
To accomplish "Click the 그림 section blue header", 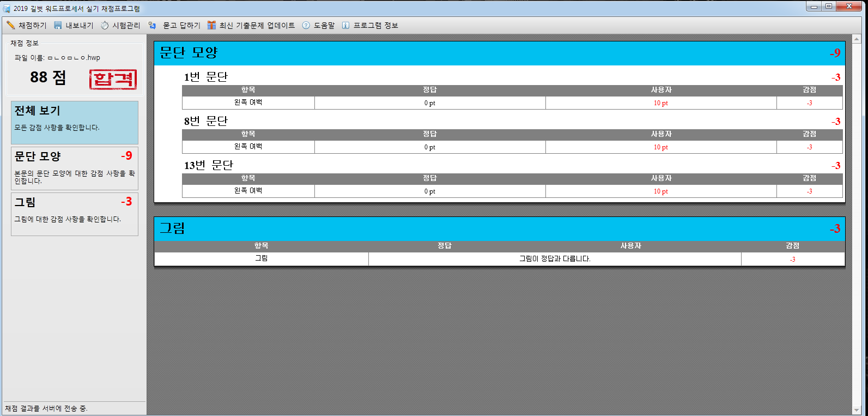I will (x=500, y=228).
